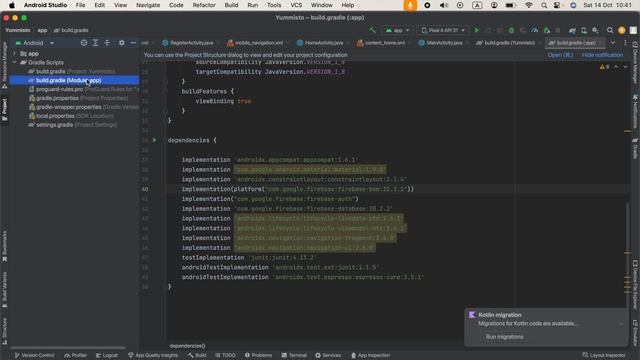The width and height of the screenshot is (640, 360).
Task: Open the Services tool window
Action: [x=328, y=355]
